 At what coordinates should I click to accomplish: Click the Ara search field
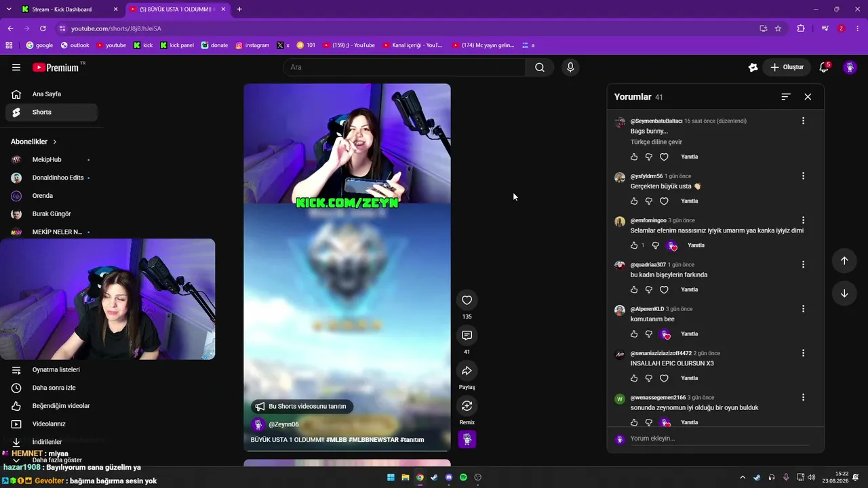coord(404,67)
